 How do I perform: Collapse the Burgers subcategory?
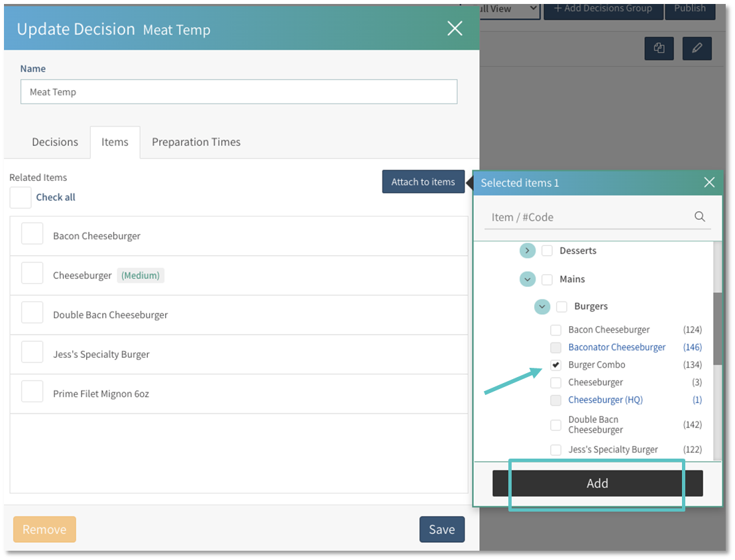pos(542,306)
